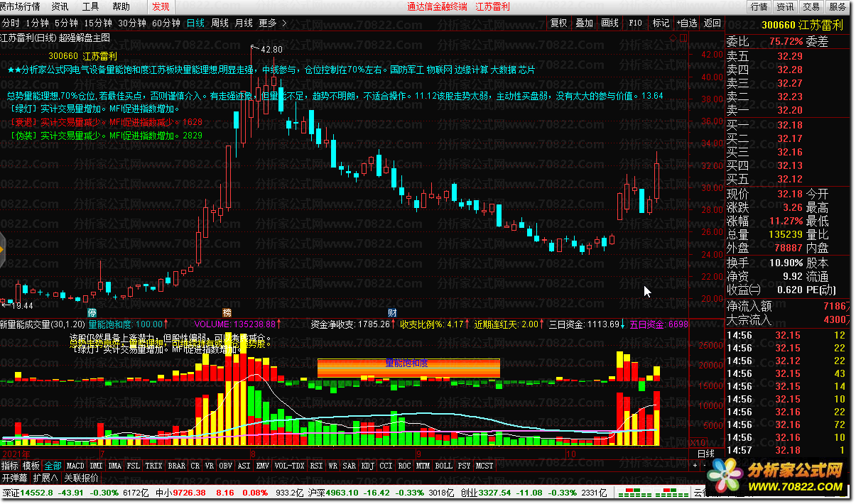Select the 15分钟 period
Screen dimensions: 856x504
pyautogui.click(x=98, y=23)
